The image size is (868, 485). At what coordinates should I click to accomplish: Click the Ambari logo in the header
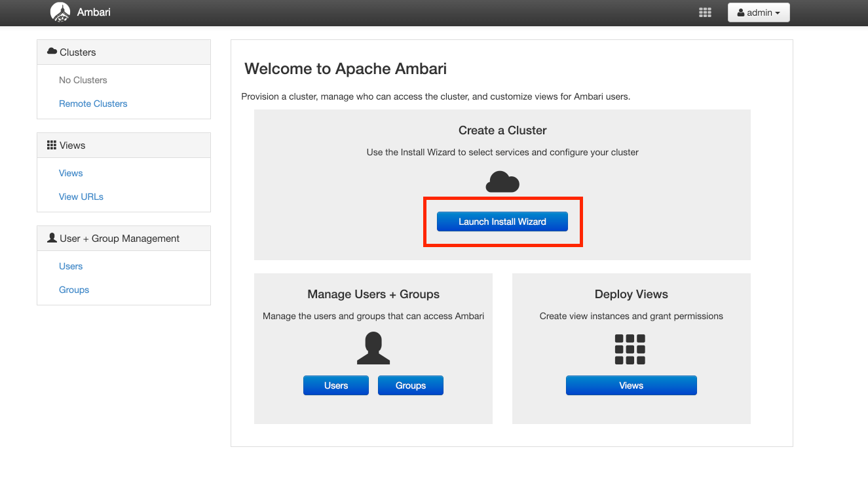(x=60, y=12)
